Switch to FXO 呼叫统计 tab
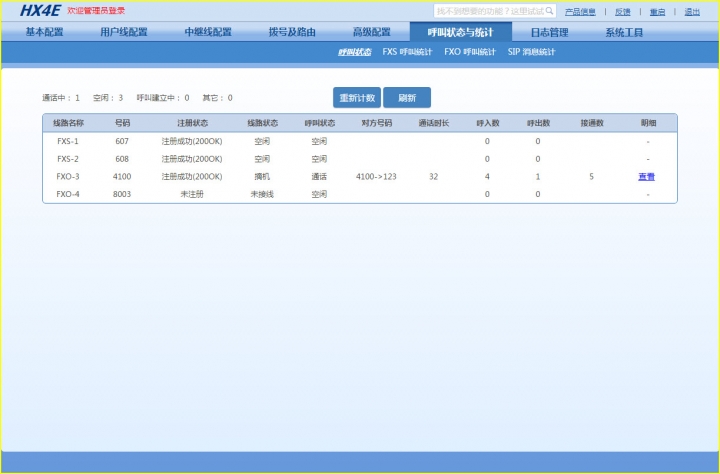 (470, 52)
